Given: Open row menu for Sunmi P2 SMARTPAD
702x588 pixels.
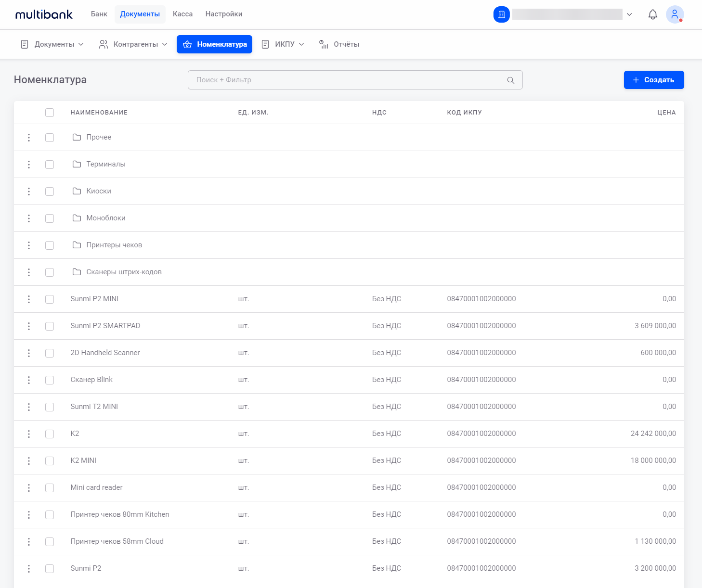Looking at the screenshot, I should tap(29, 326).
